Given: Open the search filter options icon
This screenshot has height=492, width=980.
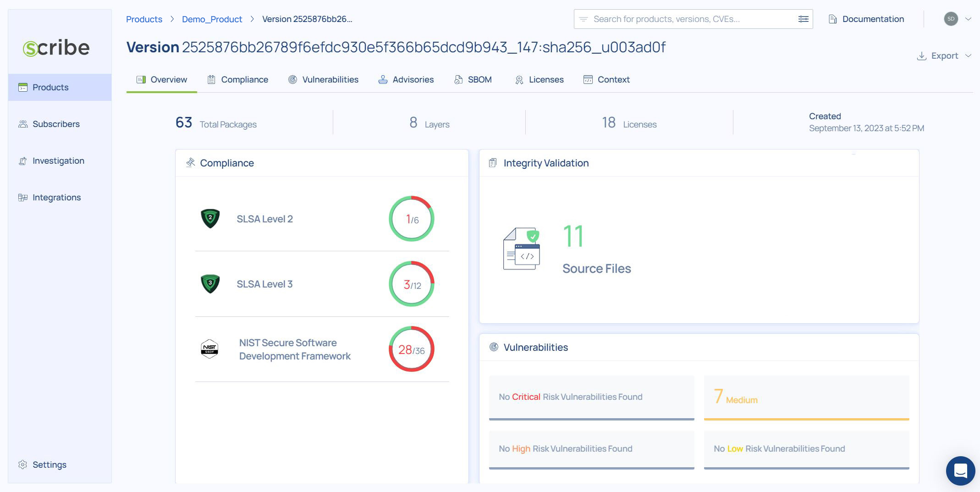Looking at the screenshot, I should 803,19.
